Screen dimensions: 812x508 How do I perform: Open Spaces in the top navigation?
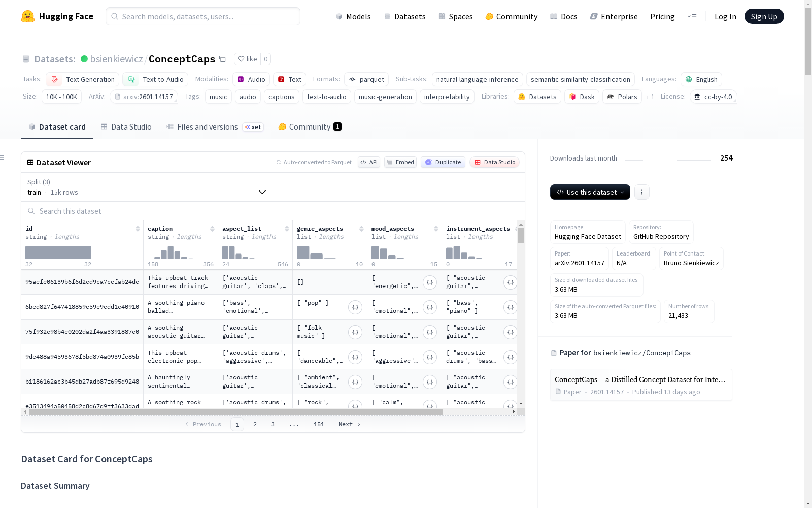pos(456,16)
